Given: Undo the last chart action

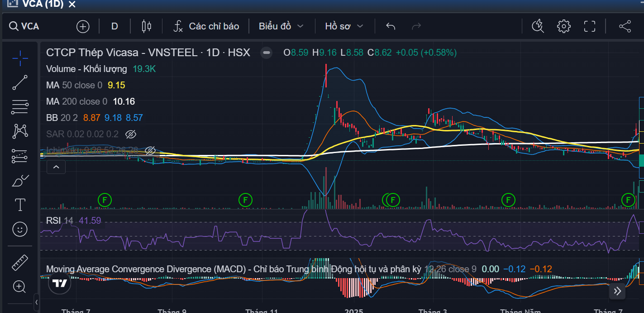Looking at the screenshot, I should click(391, 26).
